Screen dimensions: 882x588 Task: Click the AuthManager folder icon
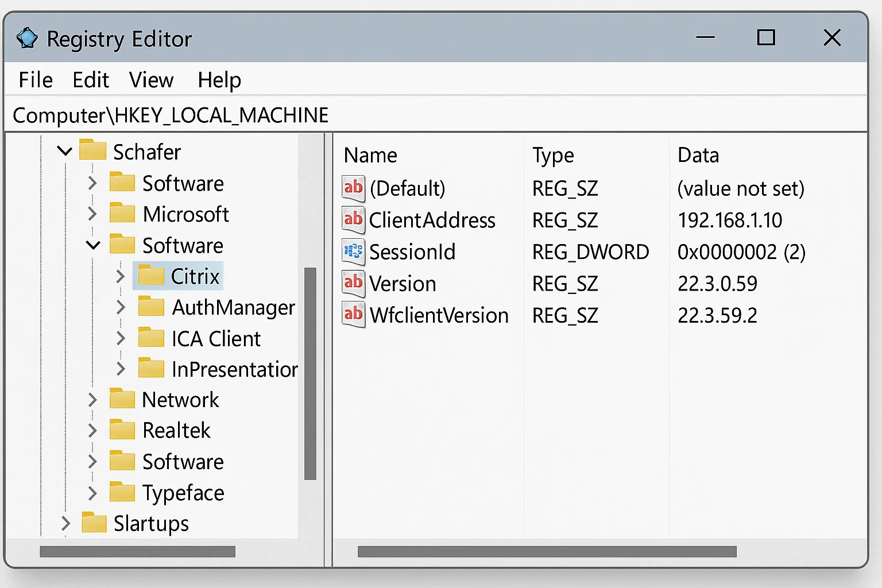pyautogui.click(x=151, y=307)
